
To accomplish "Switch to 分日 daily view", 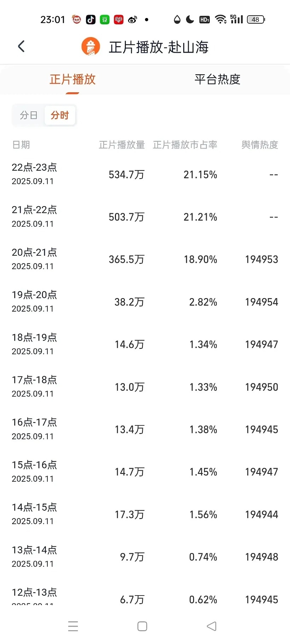I will point(29,115).
